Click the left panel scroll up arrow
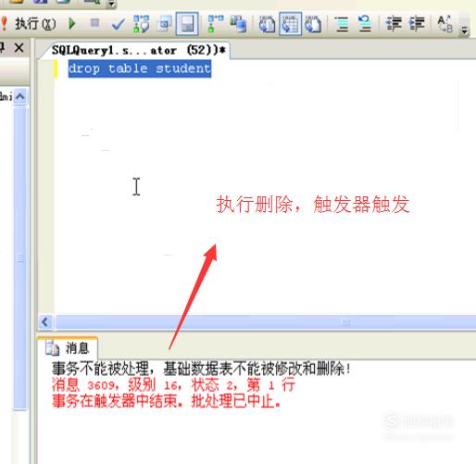The image size is (476, 464). click(20, 96)
